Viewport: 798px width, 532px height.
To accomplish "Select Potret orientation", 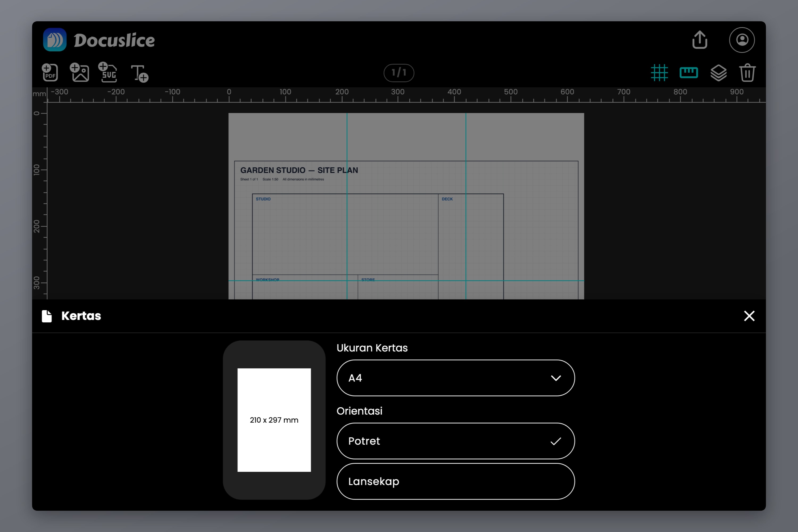I will (456, 441).
